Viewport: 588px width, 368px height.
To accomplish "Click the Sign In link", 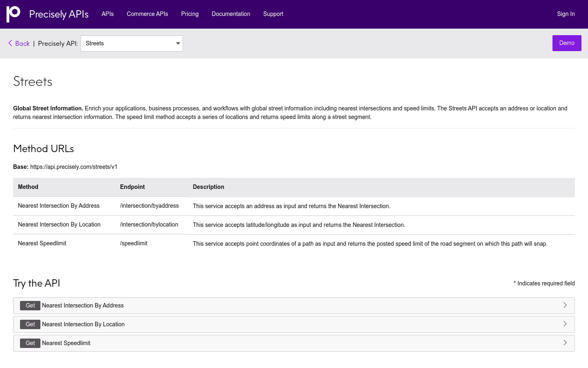I will point(566,14).
